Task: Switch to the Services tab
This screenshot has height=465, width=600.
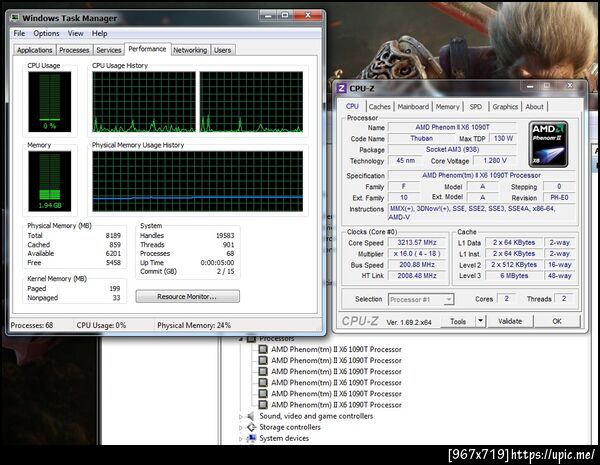Action: pos(109,50)
